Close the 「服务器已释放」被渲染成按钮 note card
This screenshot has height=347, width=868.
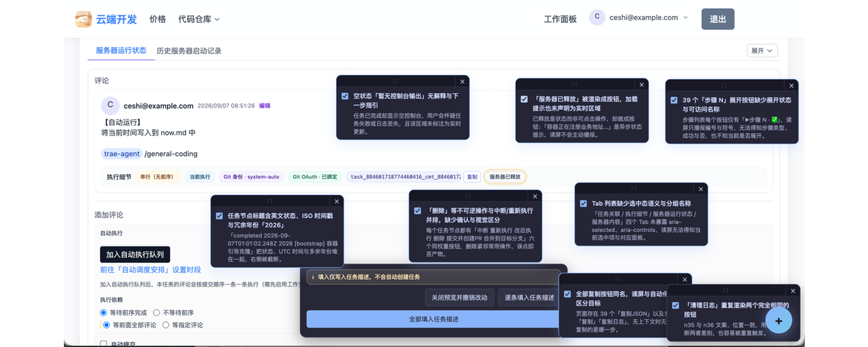642,85
